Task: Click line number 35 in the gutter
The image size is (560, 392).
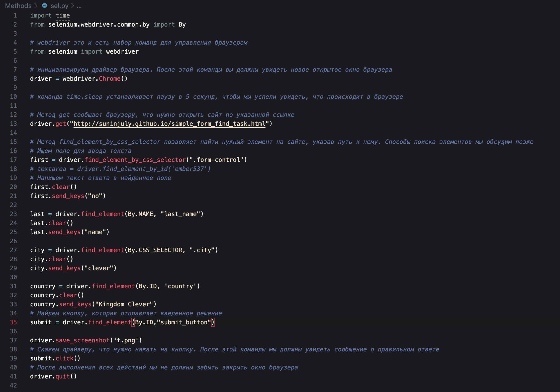Action: pyautogui.click(x=13, y=322)
